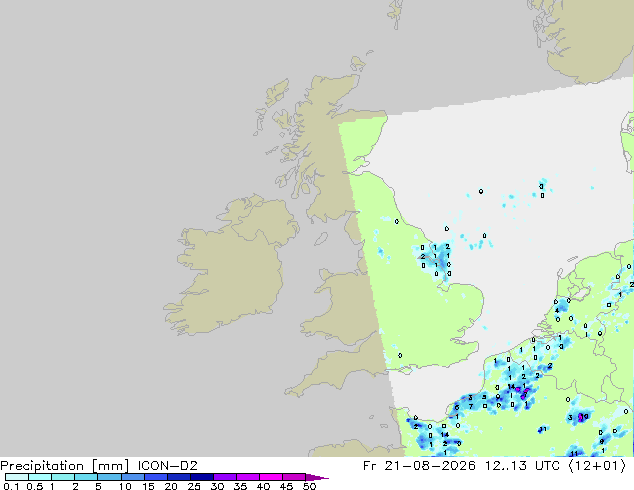Click the Shetland Islands outline at top
This screenshot has height=490, width=634.
[396, 14]
